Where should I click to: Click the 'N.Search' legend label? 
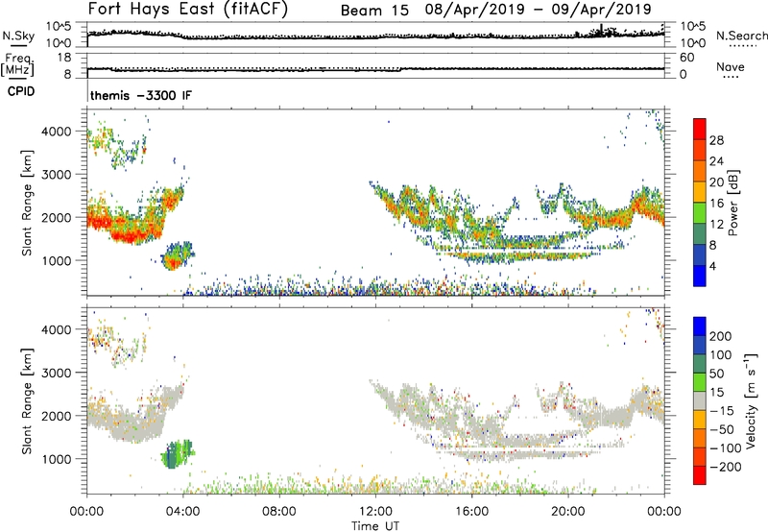[741, 36]
